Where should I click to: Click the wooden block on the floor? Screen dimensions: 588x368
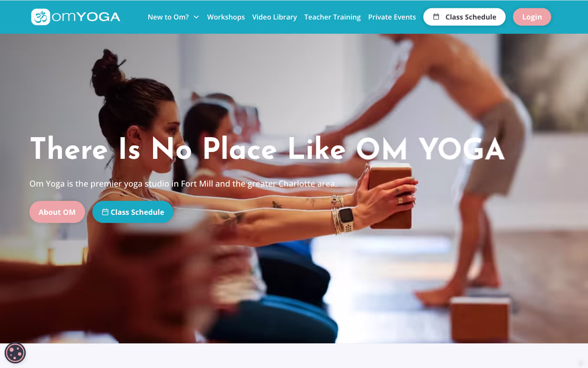[480, 319]
